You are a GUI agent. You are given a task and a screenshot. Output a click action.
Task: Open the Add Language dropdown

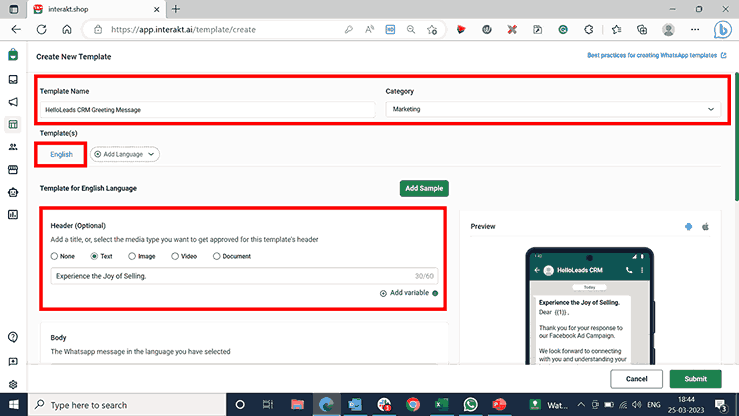124,154
